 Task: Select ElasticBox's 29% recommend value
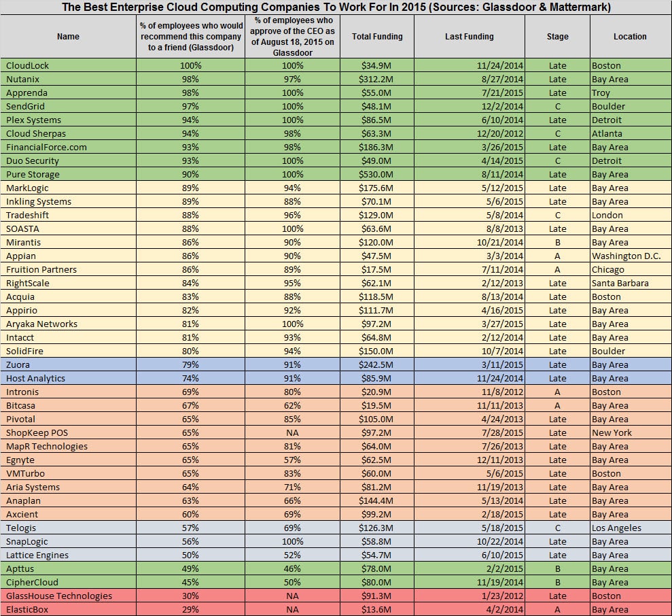190,610
